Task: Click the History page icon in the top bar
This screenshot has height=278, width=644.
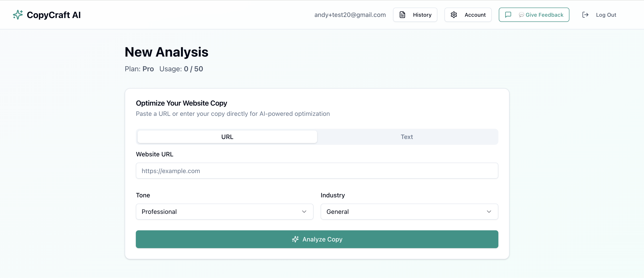Action: click(402, 14)
